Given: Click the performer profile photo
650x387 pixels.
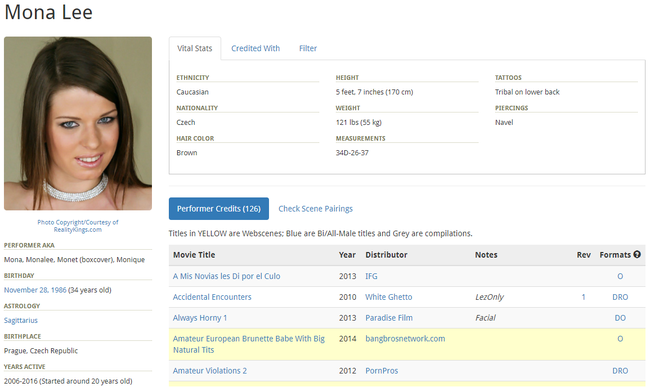Looking at the screenshot, I should (x=78, y=123).
